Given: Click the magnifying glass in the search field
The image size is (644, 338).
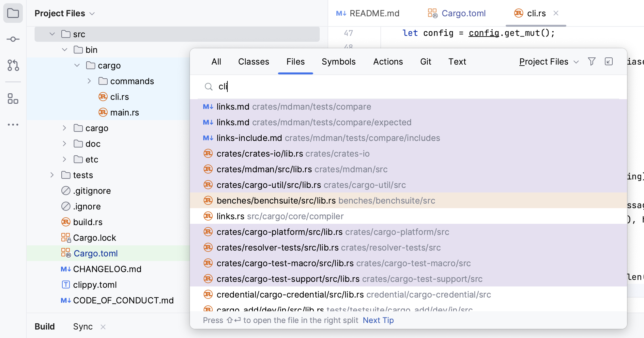Looking at the screenshot, I should coord(209,87).
